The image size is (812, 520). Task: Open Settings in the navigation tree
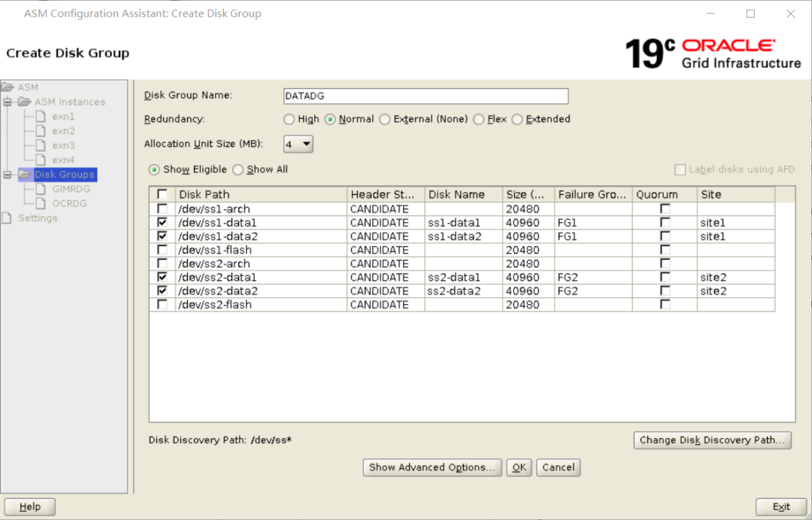(38, 217)
